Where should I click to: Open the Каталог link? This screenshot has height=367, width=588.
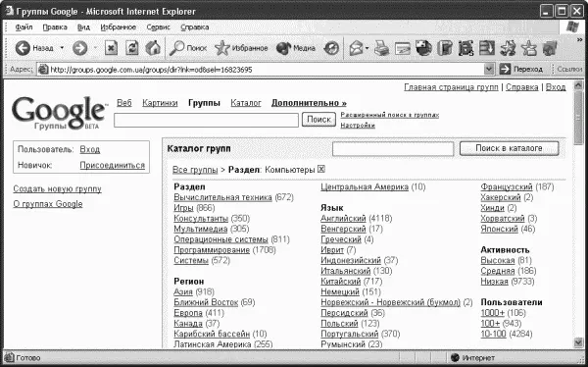point(246,103)
